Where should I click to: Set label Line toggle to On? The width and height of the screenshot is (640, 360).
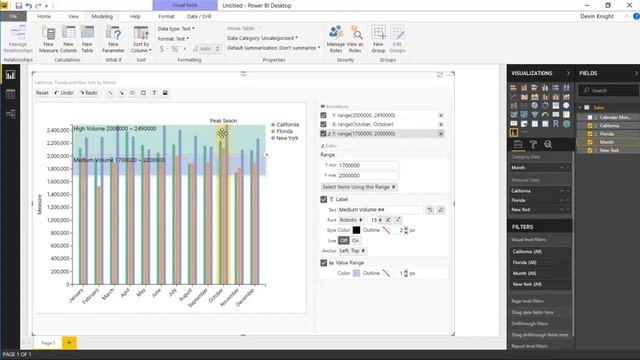(x=356, y=241)
